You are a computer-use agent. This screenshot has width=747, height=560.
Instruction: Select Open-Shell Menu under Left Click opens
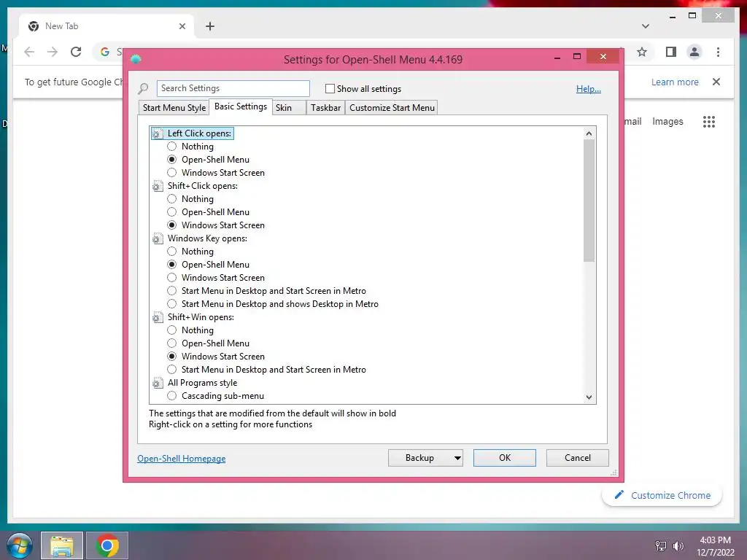(x=172, y=160)
